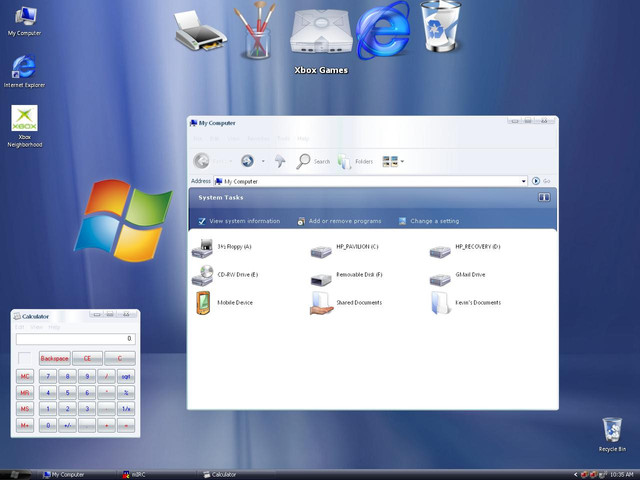Screen dimensions: 640x480
Task: Click the 10:35 AM taskbar clock
Action: pyautogui.click(x=622, y=475)
